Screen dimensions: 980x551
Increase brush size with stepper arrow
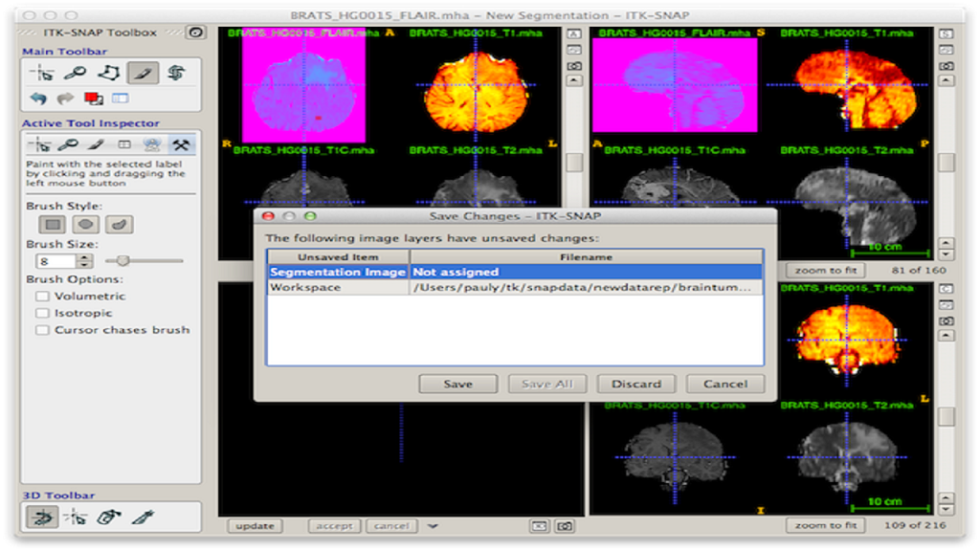(85, 256)
